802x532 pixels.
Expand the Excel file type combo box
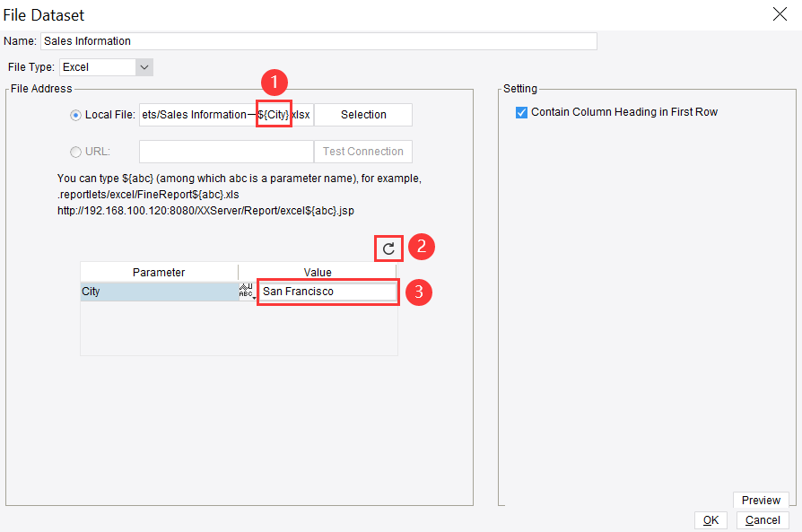coord(143,66)
